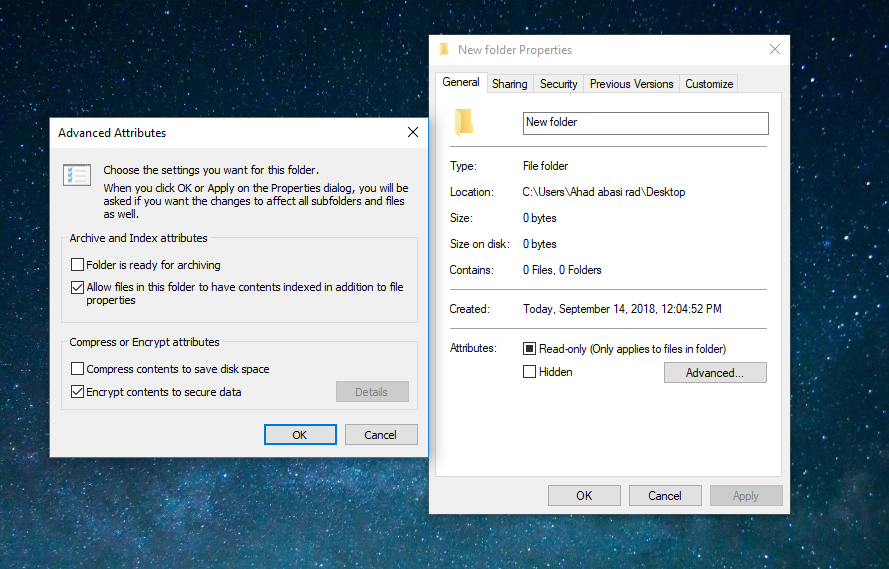Click Apply in New folder Properties

coord(746,496)
